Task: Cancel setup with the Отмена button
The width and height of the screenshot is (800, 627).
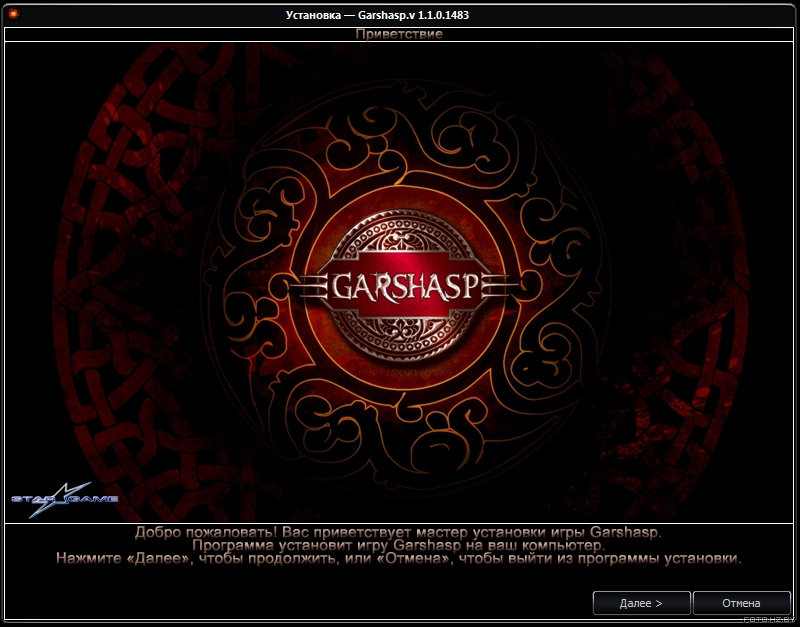Action: 741,603
